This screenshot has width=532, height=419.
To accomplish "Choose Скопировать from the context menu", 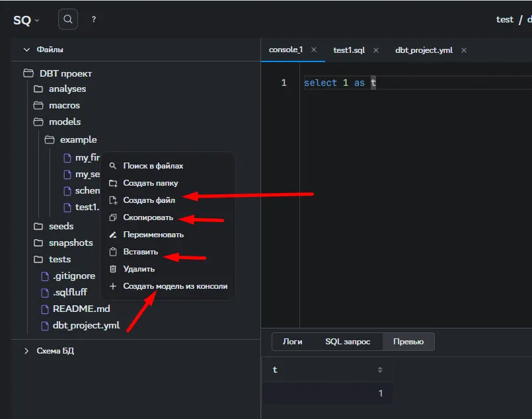I will [148, 217].
